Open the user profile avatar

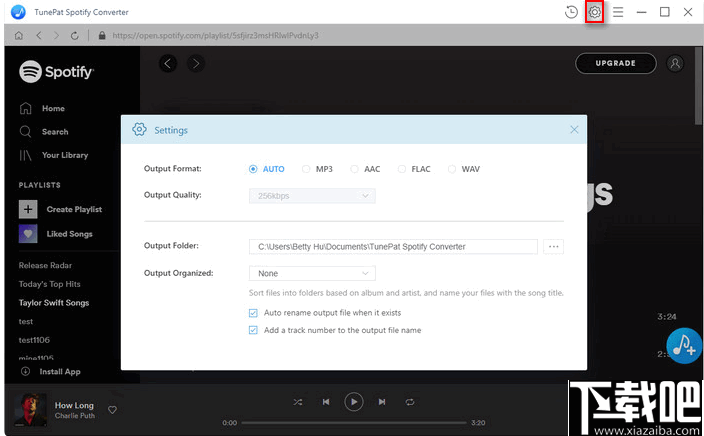tap(675, 63)
